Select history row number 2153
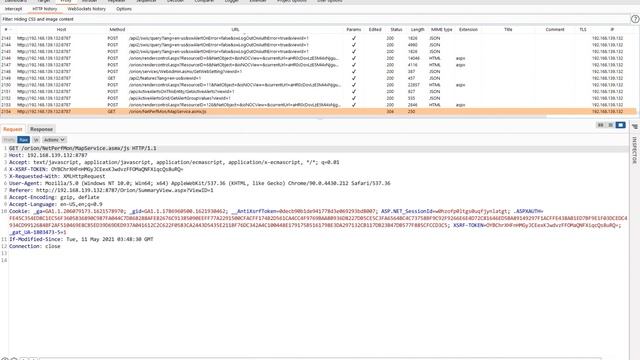Viewport: 640px width, 360px height. tap(318, 105)
